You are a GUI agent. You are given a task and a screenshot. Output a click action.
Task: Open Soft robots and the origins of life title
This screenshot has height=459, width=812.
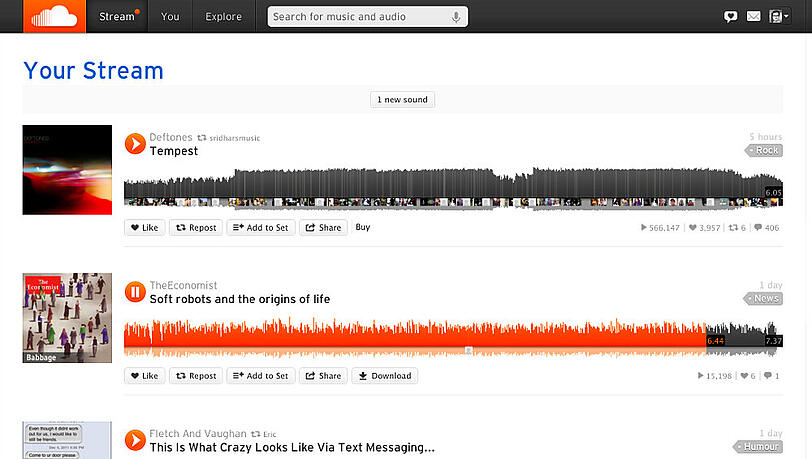240,299
